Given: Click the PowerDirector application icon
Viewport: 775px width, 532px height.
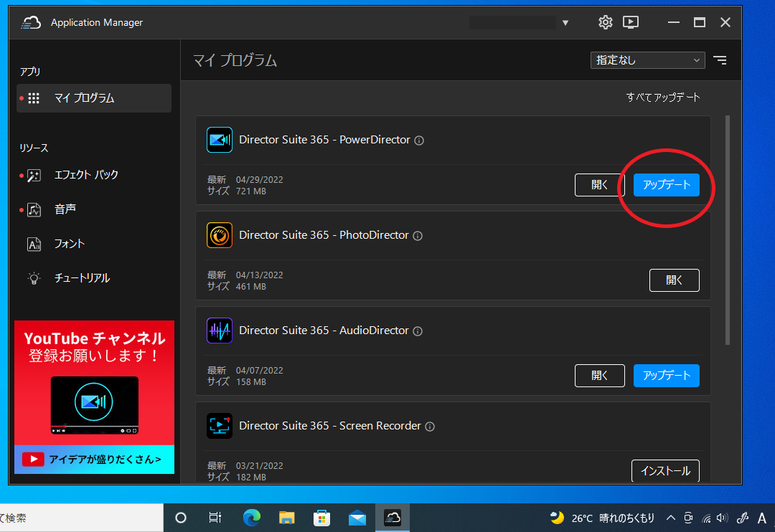Looking at the screenshot, I should pos(220,140).
